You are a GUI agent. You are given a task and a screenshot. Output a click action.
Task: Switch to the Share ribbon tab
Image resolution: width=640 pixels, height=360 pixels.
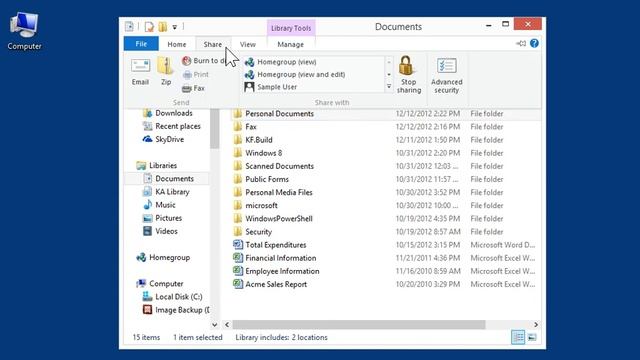pos(213,44)
